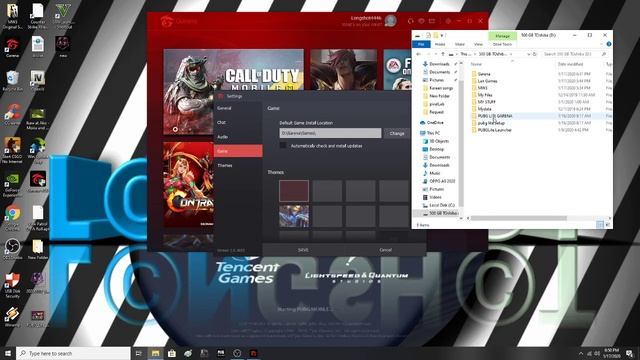
Task: Open recent locations dropdown in Explorer
Action: coord(436,54)
